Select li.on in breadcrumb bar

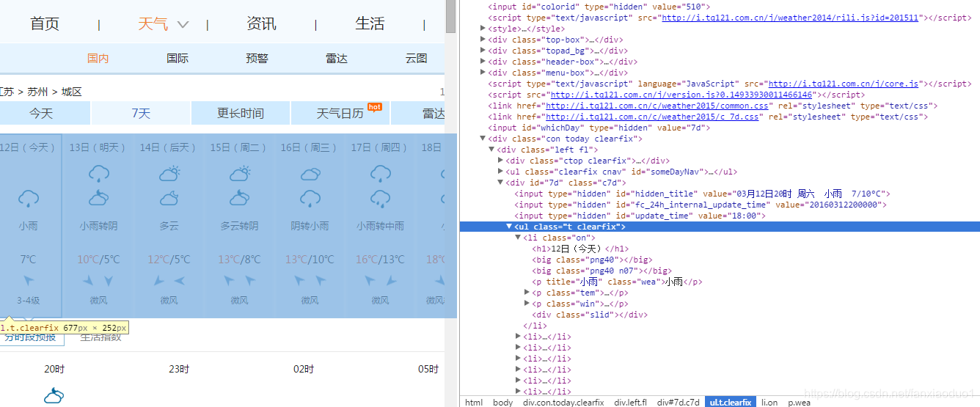768,403
